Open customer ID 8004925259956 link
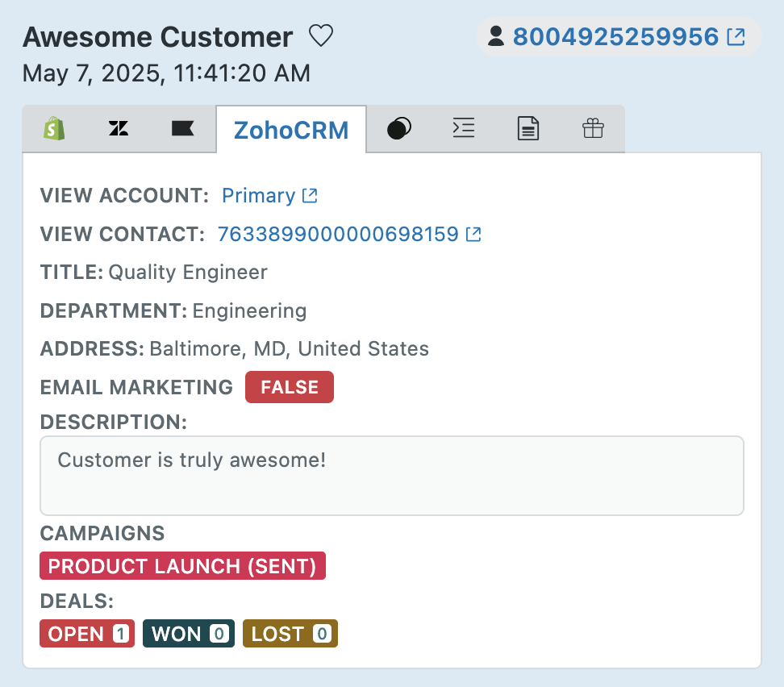 point(615,37)
